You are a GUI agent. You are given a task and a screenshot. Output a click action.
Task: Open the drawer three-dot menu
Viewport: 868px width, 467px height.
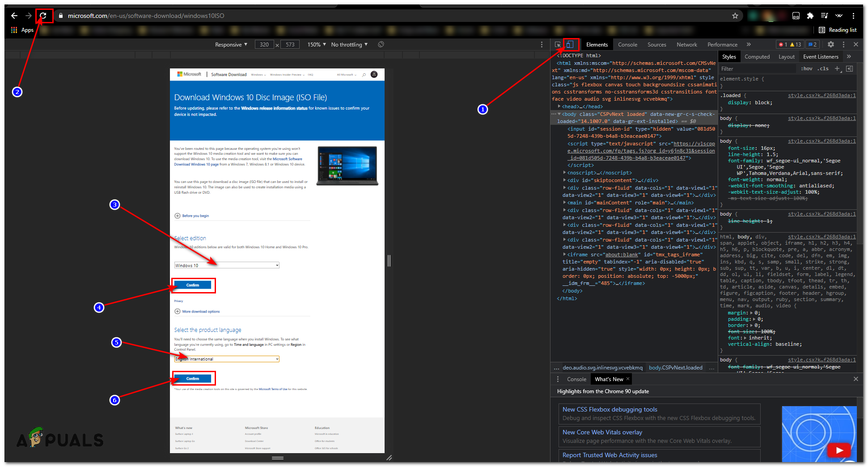(x=558, y=379)
